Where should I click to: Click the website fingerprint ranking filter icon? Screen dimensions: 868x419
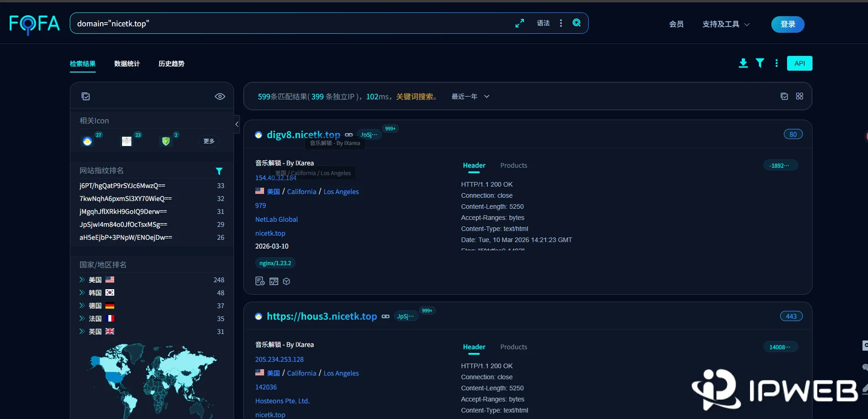click(x=219, y=171)
